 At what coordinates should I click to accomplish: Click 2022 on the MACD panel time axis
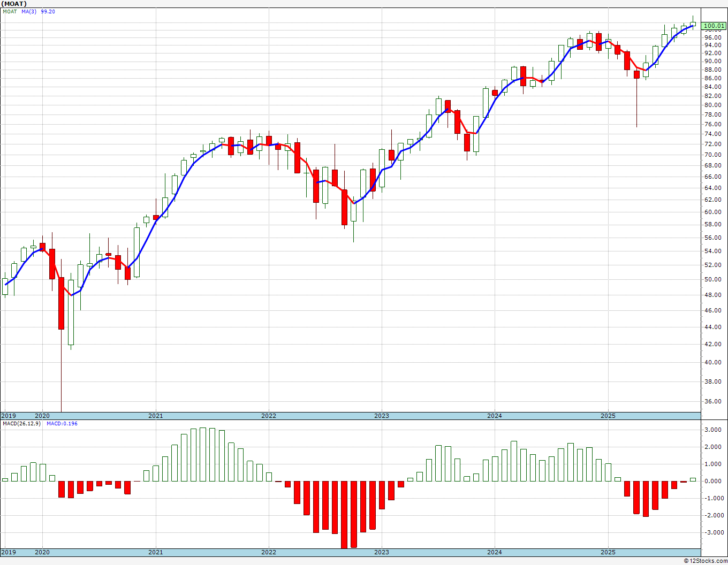click(269, 552)
